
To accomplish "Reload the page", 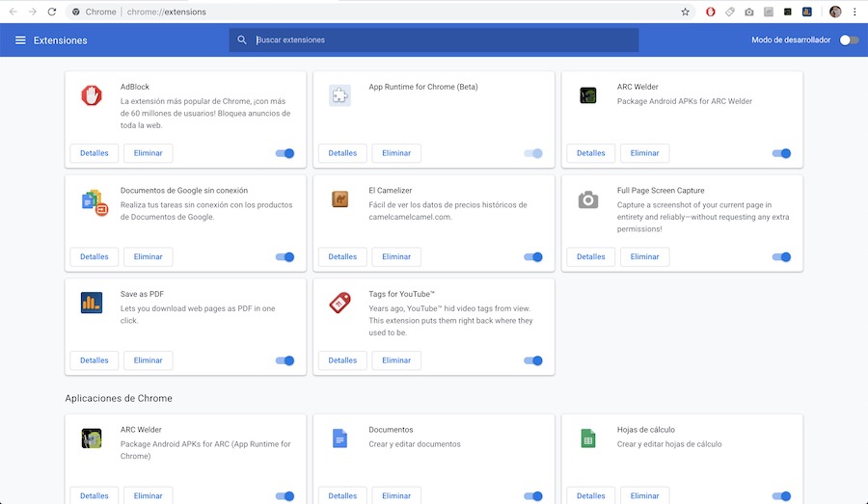I will 52,12.
